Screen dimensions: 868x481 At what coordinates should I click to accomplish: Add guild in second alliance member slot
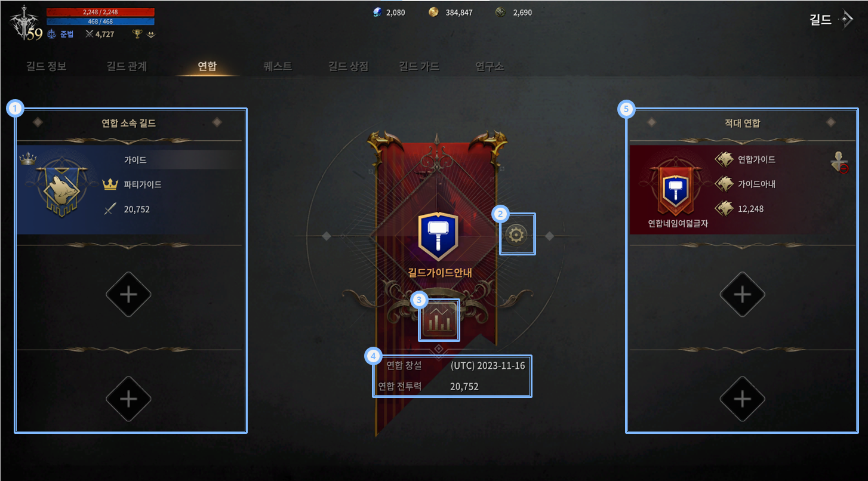pyautogui.click(x=128, y=294)
